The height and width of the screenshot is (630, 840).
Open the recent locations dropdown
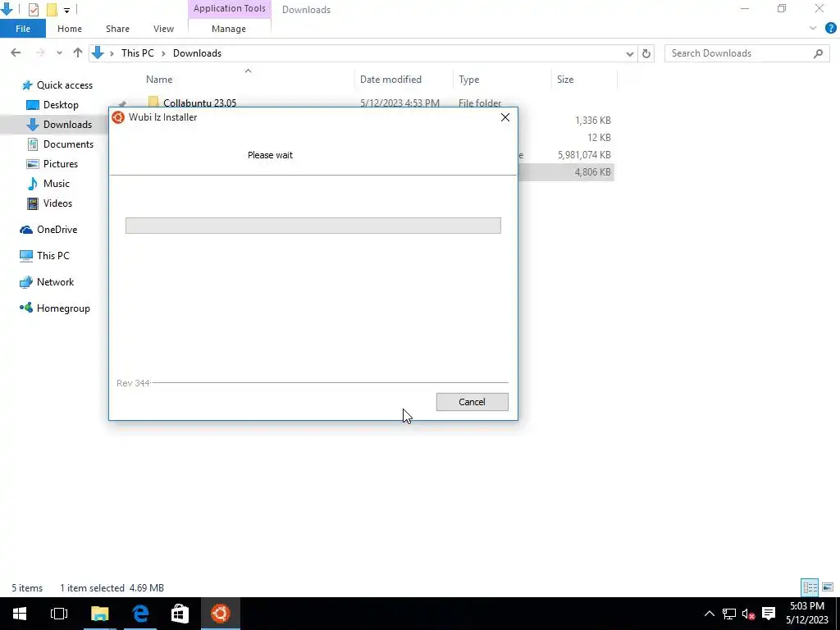coord(59,53)
